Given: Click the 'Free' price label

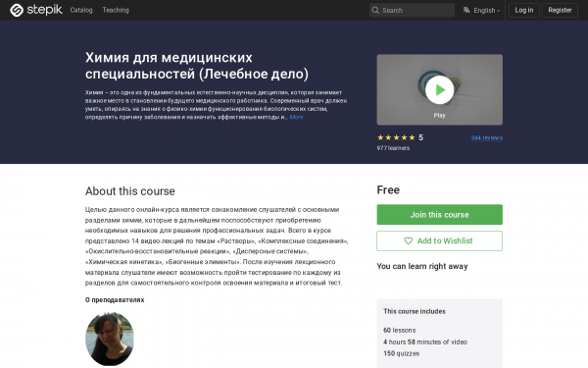Looking at the screenshot, I should click(388, 190).
